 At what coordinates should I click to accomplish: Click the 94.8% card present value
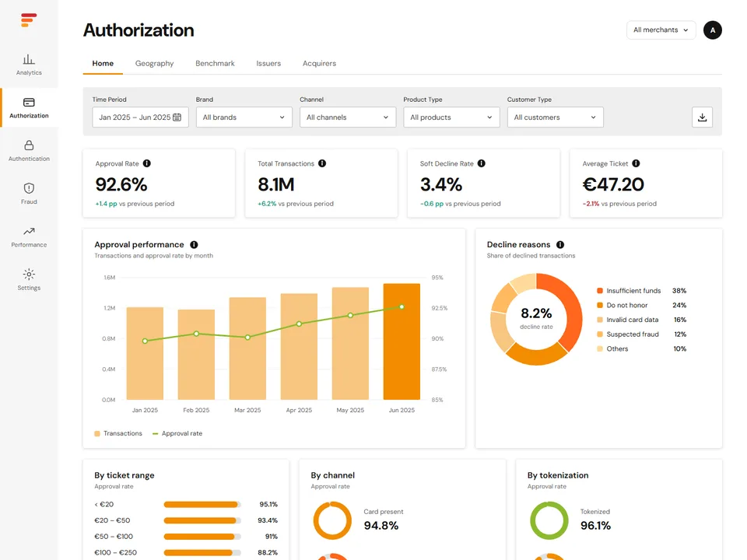click(381, 526)
